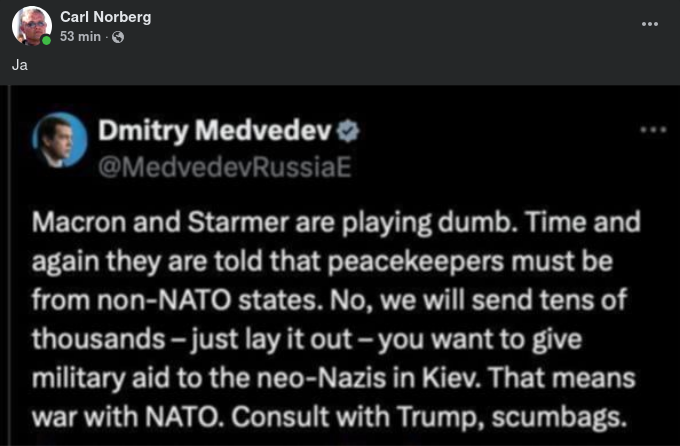The image size is (680, 446).
Task: Click Dmitry Medvedev's avatar in the tweet
Action: click(58, 143)
